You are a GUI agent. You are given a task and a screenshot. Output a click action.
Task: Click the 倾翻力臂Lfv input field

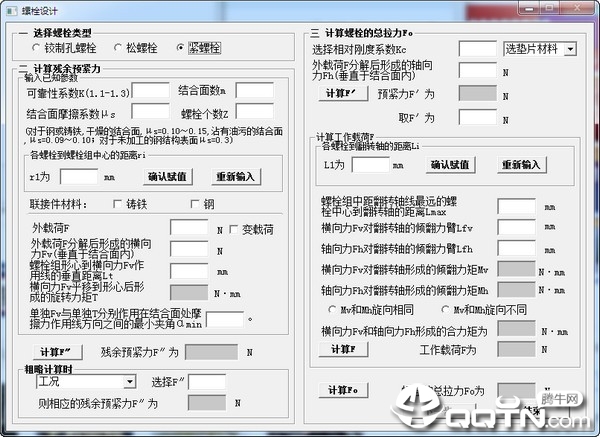click(517, 227)
